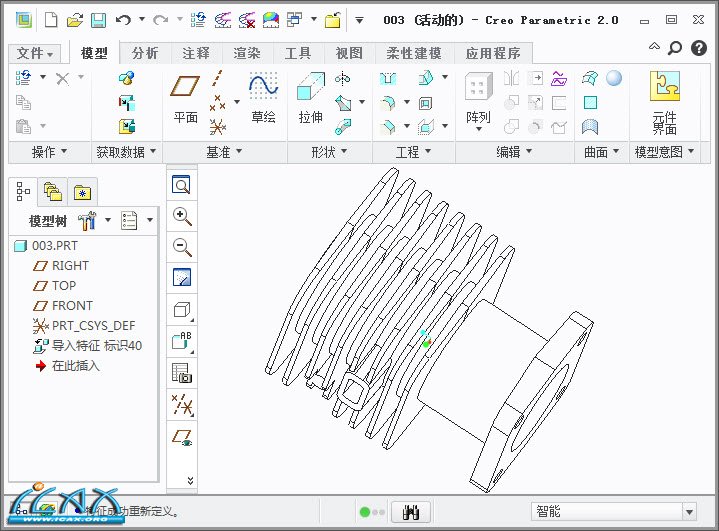Click the 元件界面 component interface icon
The image size is (719, 531).
(664, 102)
